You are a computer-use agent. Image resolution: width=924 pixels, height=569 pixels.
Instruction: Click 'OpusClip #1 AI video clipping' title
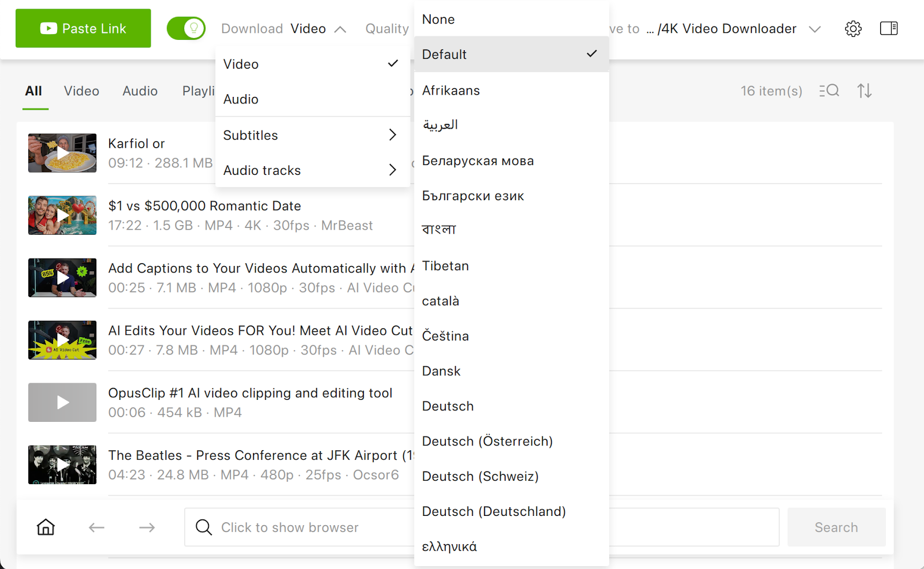(250, 393)
